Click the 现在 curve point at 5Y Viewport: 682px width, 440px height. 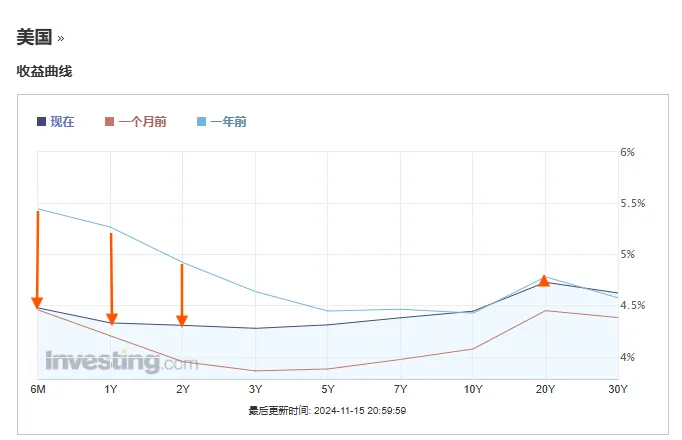coord(328,325)
